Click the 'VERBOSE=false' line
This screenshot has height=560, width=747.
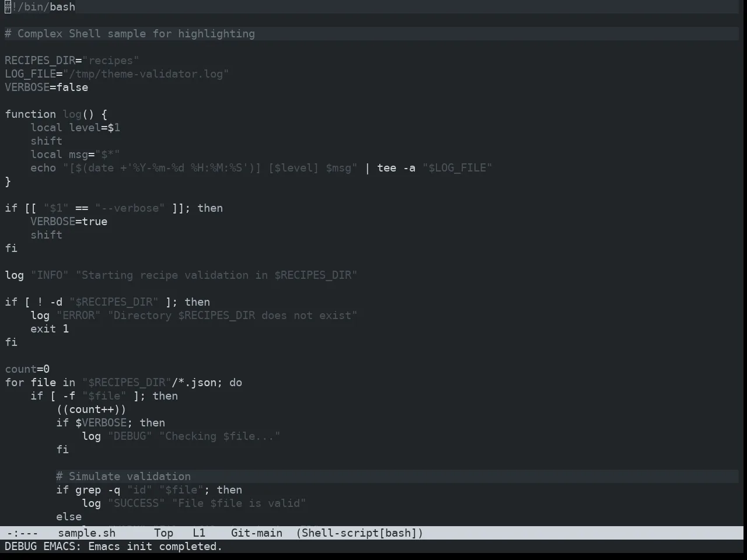coord(47,87)
